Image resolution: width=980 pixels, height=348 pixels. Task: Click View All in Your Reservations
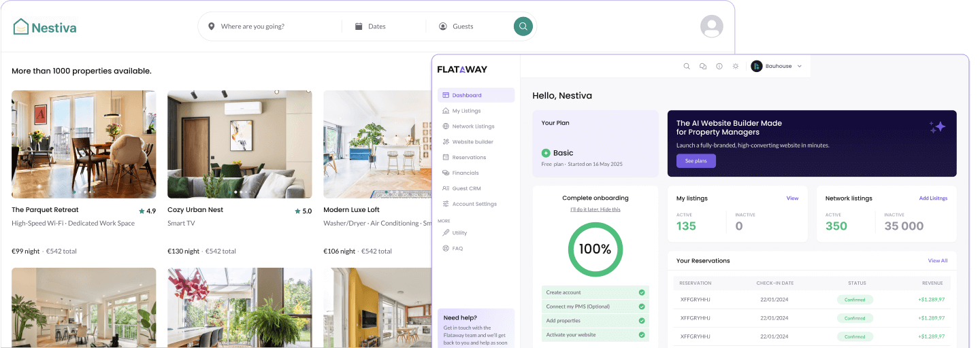(937, 260)
